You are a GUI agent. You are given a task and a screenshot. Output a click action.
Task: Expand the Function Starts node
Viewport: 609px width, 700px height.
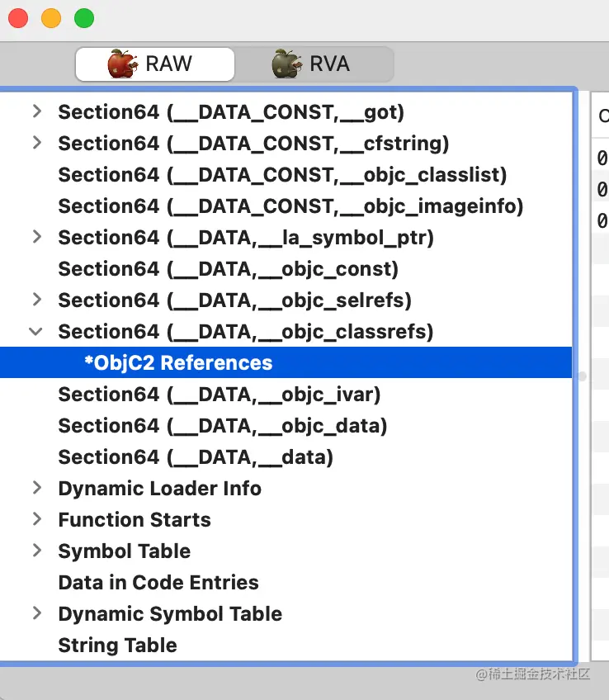coord(35,519)
